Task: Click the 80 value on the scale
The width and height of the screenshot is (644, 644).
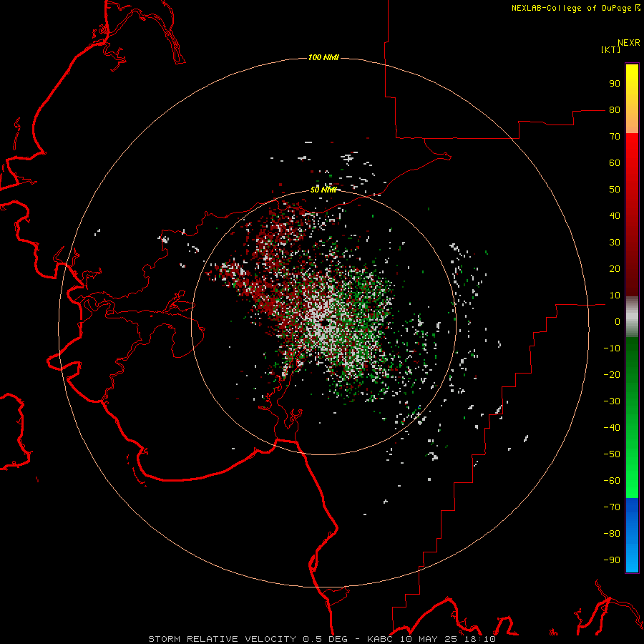Action: pyautogui.click(x=615, y=110)
